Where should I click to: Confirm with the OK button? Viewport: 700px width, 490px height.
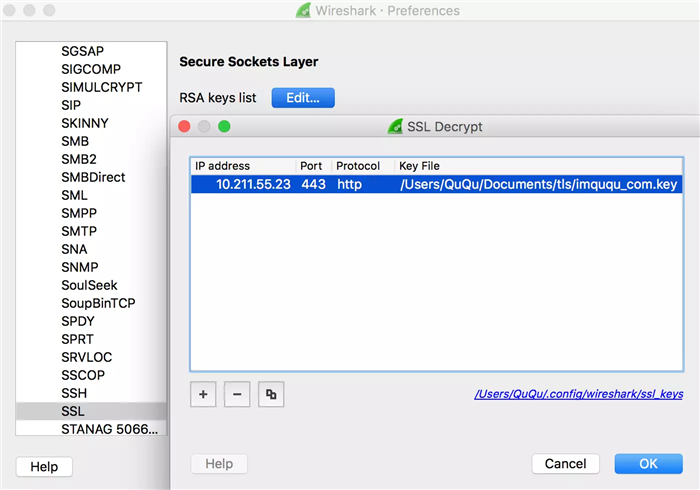[x=648, y=464]
